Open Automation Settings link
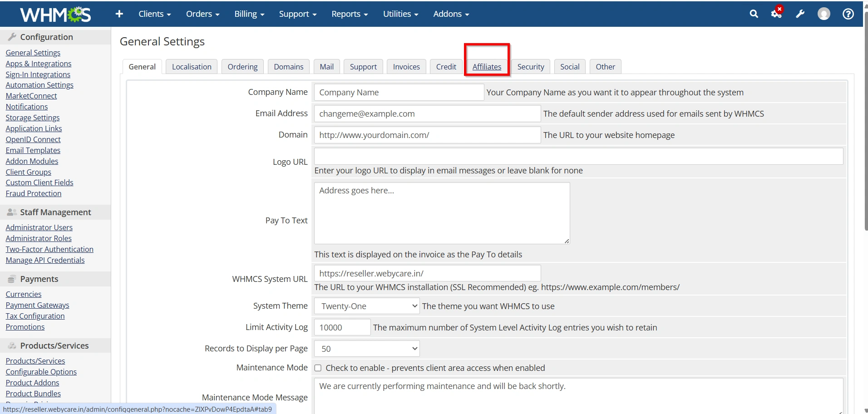The height and width of the screenshot is (414, 868). 39,85
